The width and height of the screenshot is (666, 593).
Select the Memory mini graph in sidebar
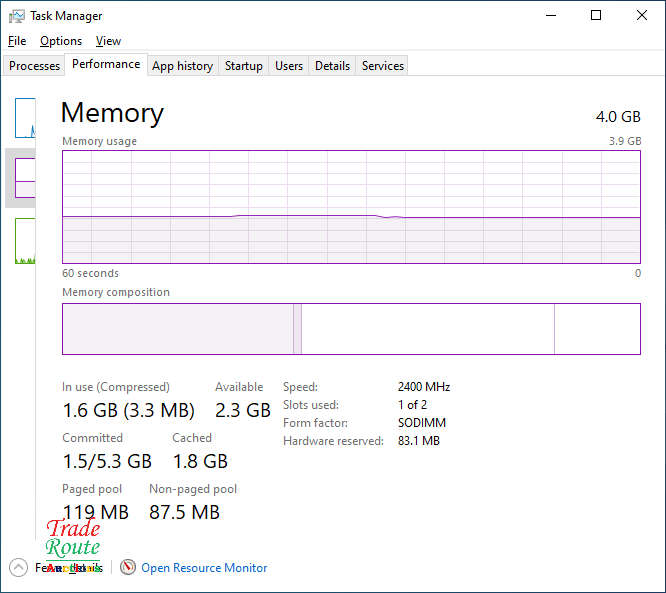(25, 178)
